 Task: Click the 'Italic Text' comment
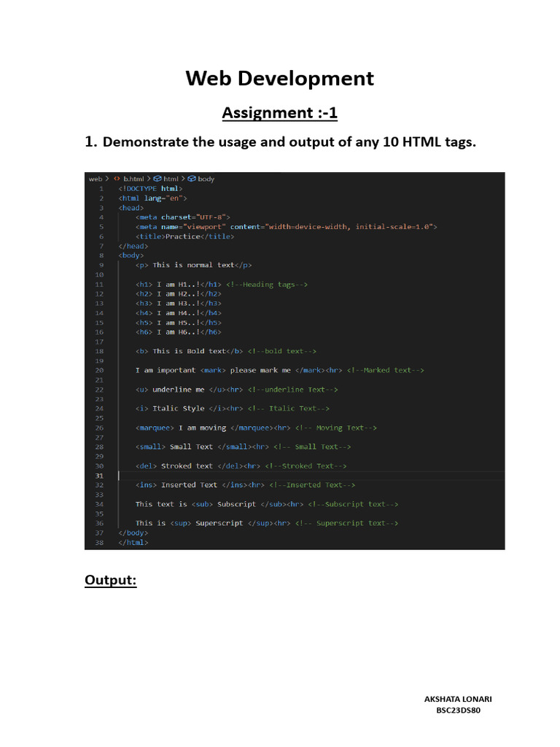(289, 409)
